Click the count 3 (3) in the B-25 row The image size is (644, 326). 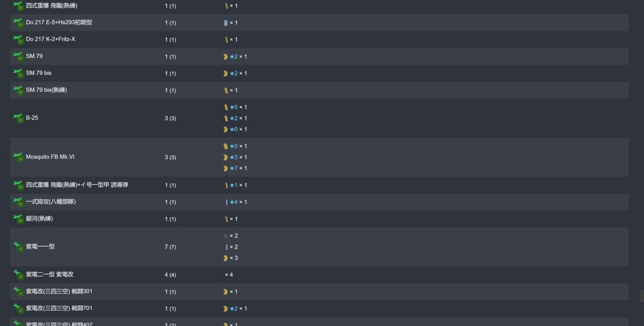pos(170,118)
